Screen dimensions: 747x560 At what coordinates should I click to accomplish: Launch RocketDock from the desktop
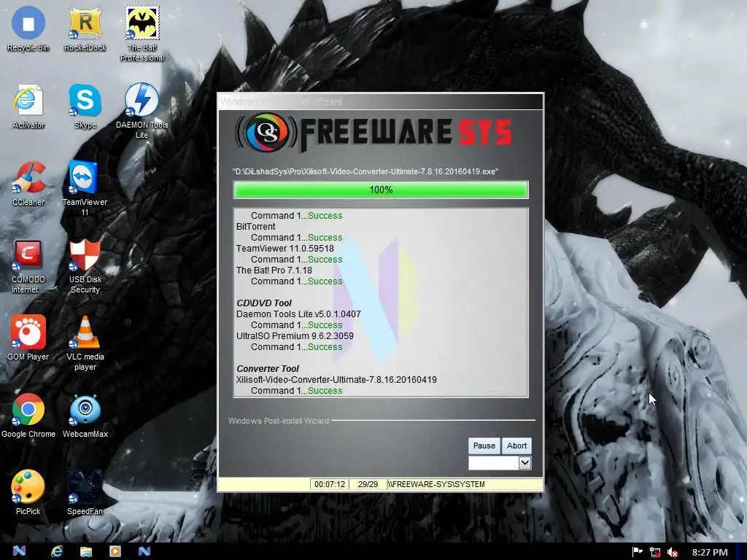[85, 28]
